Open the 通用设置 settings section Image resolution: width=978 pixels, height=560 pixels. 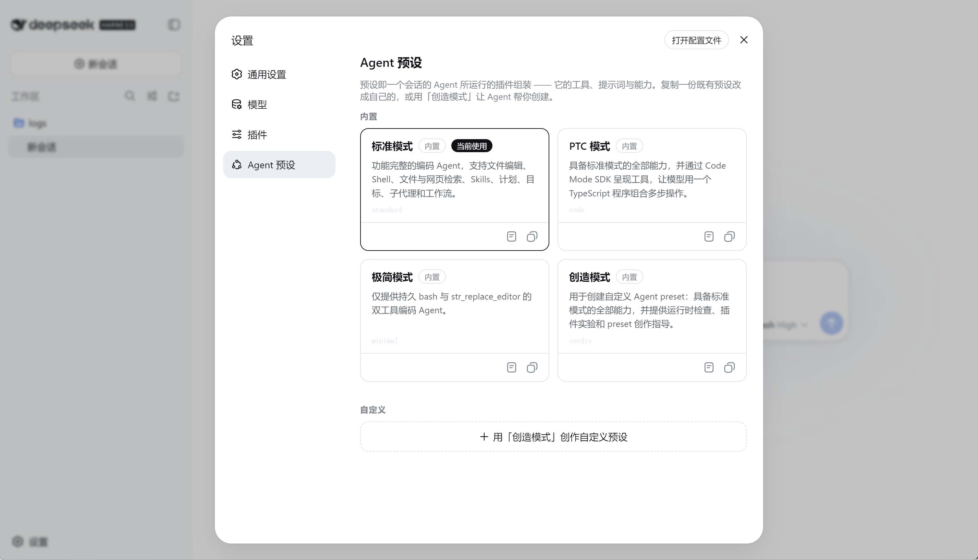tap(279, 74)
